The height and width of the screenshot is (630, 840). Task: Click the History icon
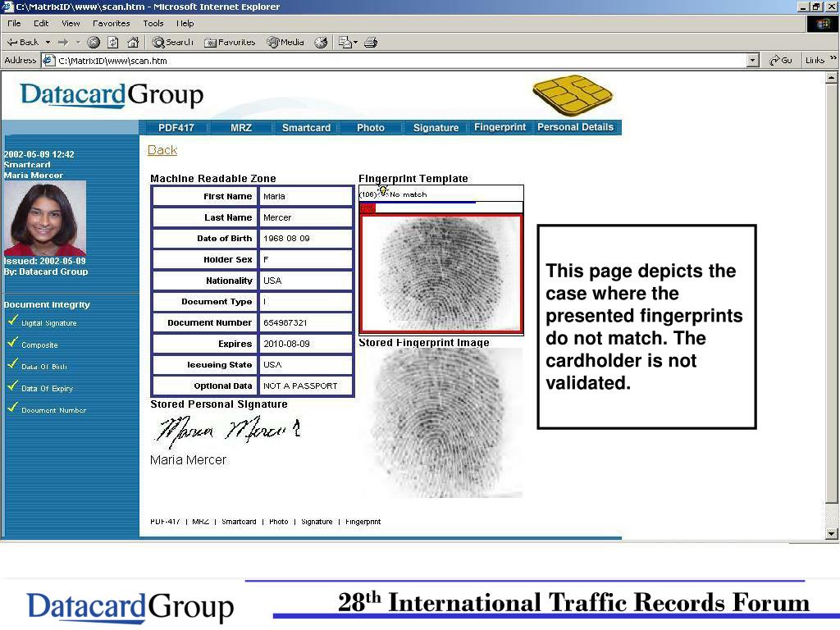pos(321,43)
